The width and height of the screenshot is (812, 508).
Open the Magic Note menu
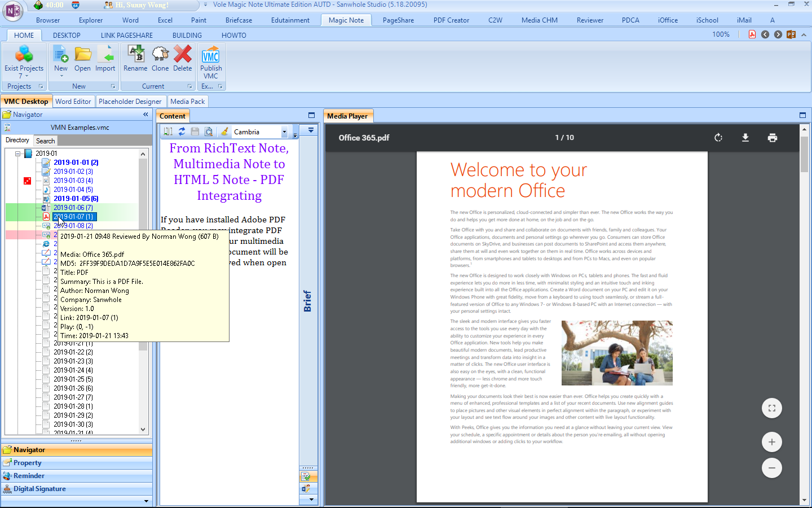pyautogui.click(x=346, y=20)
